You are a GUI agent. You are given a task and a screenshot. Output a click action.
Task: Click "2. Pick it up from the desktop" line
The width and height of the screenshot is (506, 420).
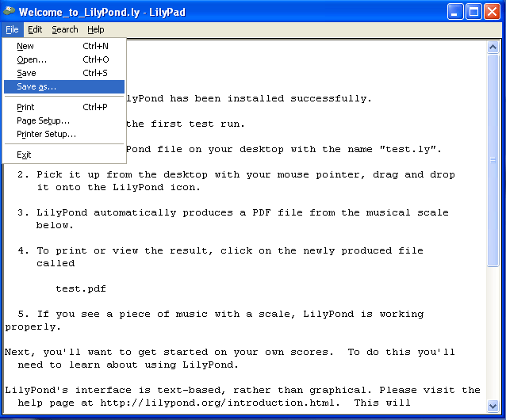coord(236,174)
